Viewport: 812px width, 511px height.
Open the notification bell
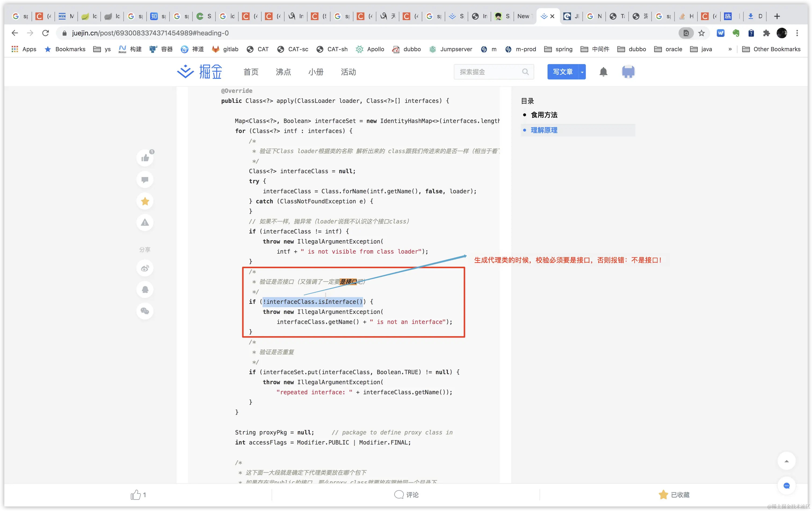coord(603,72)
